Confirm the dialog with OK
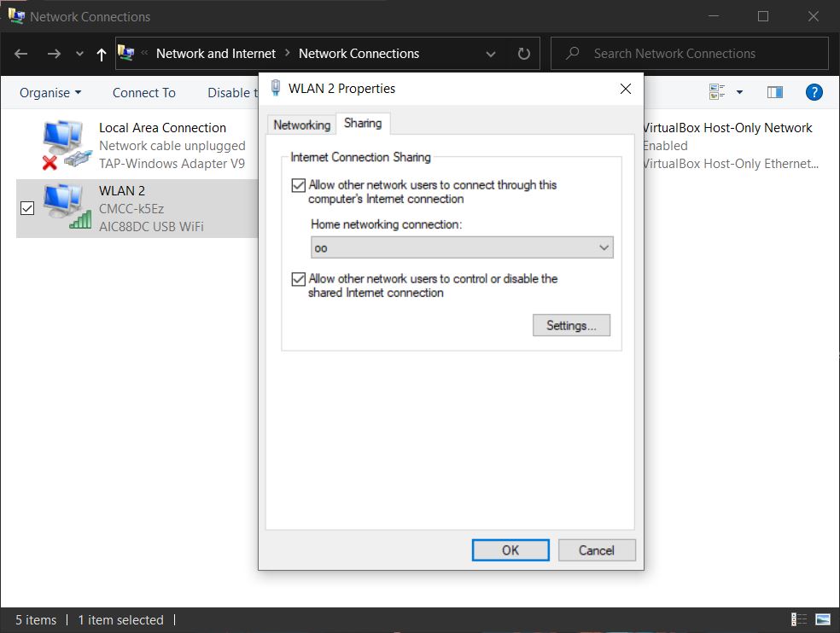 (510, 550)
